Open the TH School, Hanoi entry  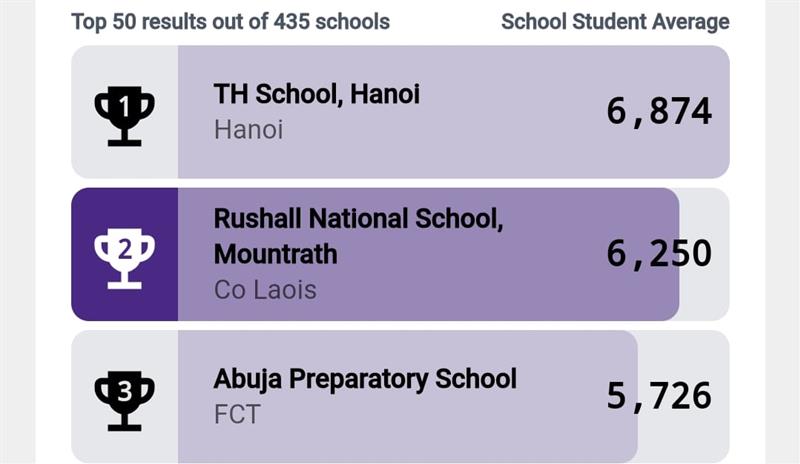pyautogui.click(x=316, y=94)
